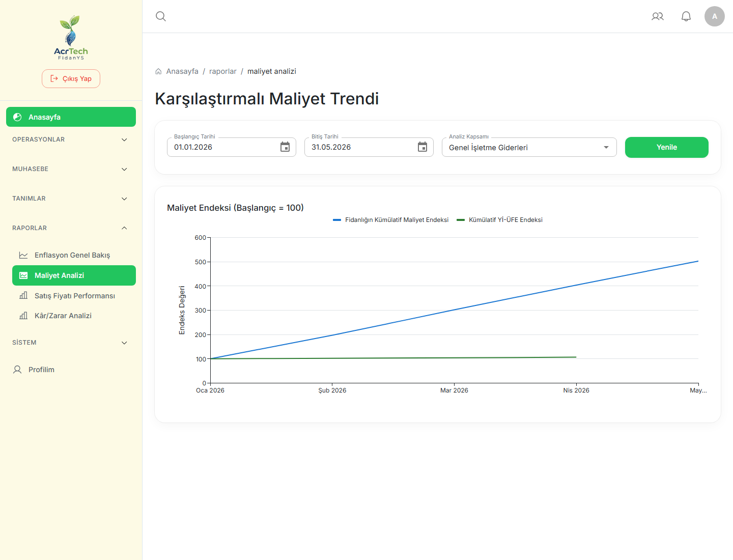Click the AcrTech FidanYS logo
The height and width of the screenshot is (560, 733).
coord(71,38)
